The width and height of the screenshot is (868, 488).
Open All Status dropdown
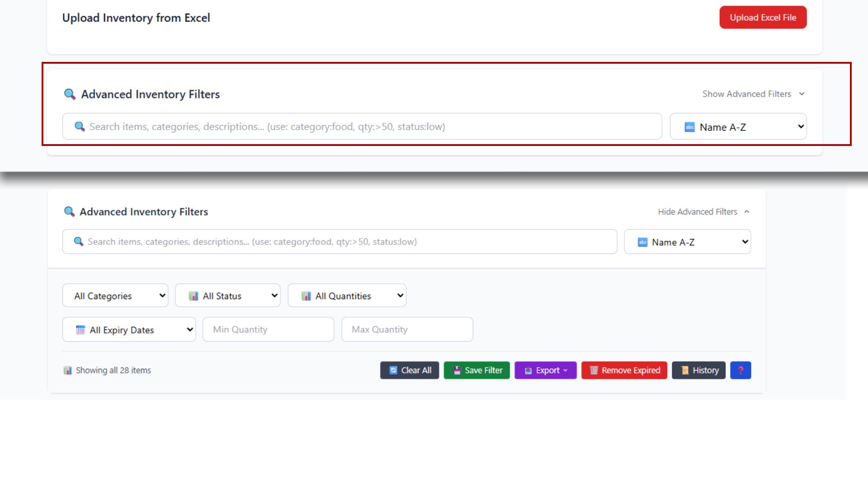tap(227, 296)
